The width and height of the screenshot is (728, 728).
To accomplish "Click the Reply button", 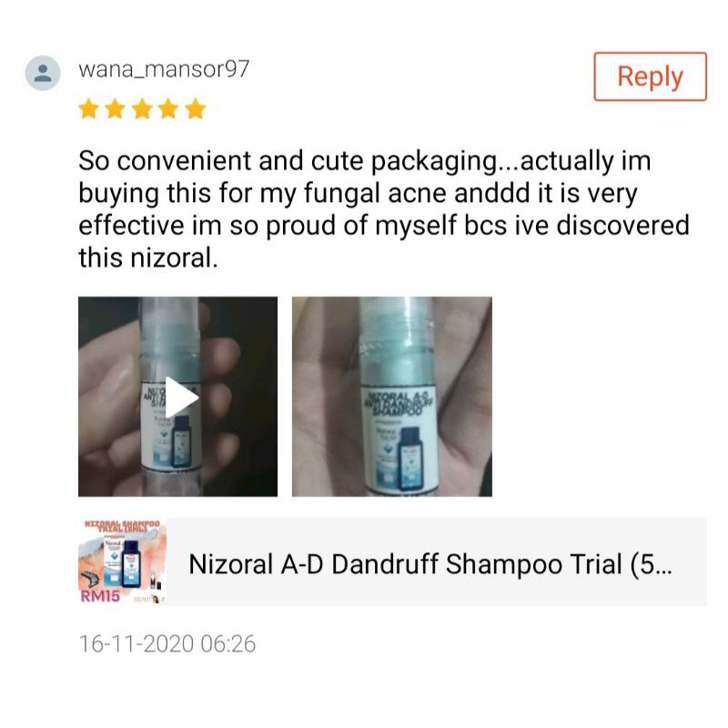I will pos(650,76).
